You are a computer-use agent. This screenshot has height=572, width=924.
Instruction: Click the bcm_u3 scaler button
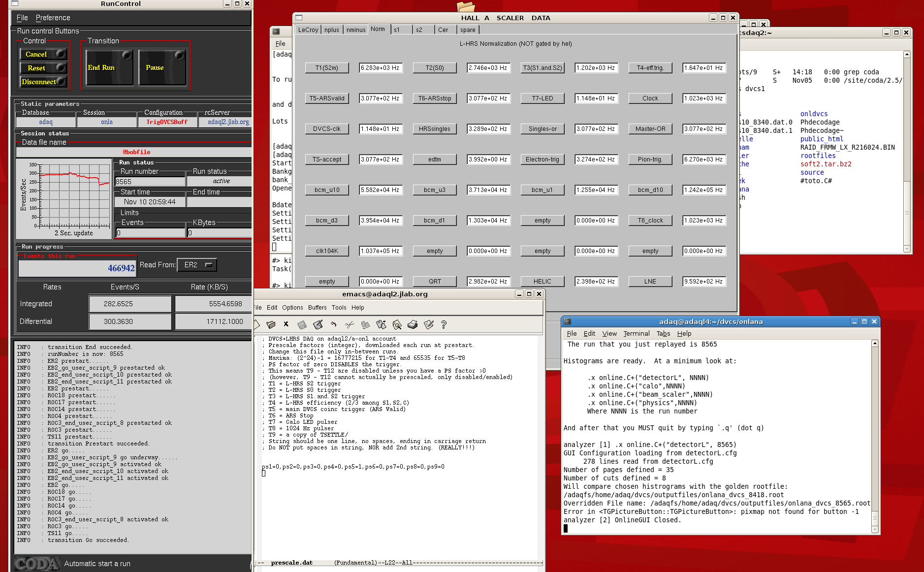point(435,190)
